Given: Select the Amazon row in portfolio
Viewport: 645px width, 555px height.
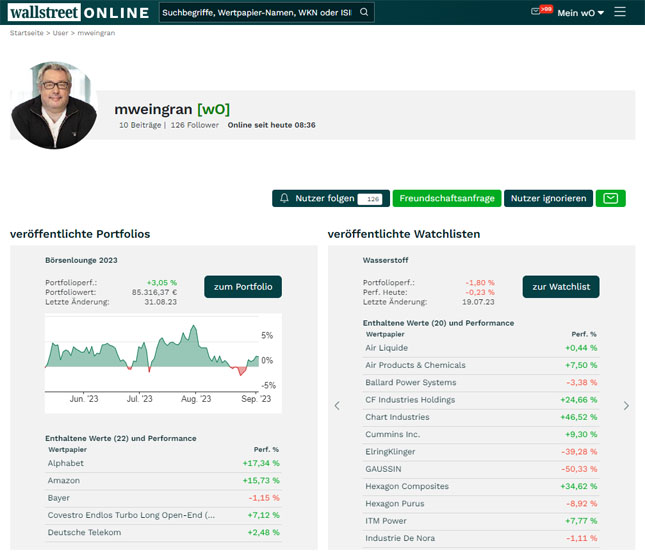Looking at the screenshot, I should click(x=163, y=481).
